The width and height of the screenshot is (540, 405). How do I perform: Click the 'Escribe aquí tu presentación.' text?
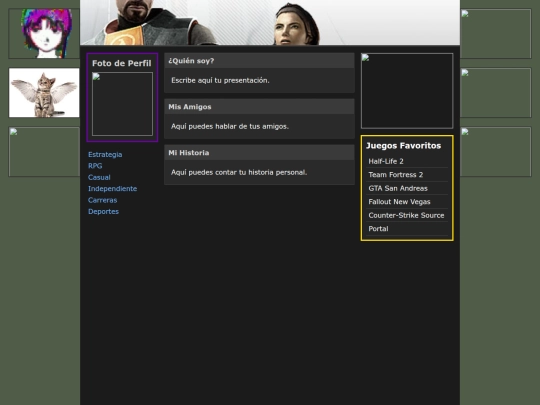point(220,80)
